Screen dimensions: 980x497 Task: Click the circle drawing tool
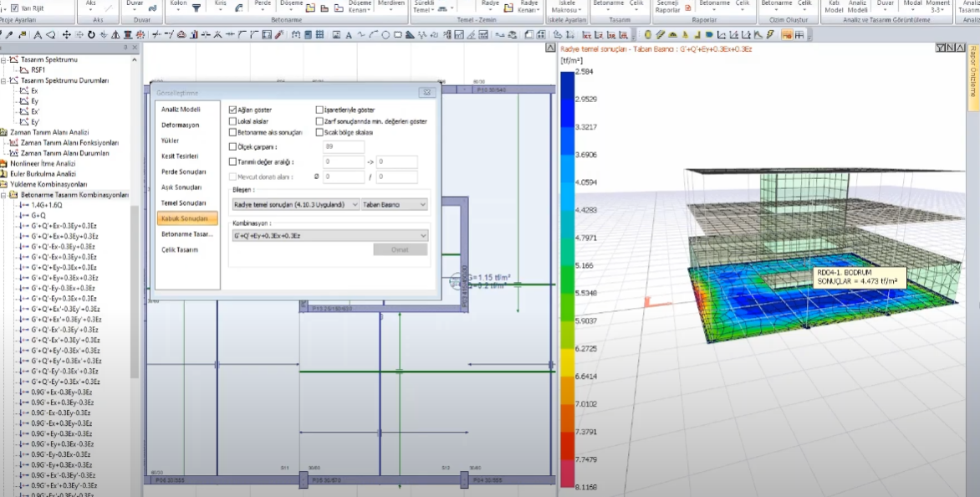click(385, 34)
